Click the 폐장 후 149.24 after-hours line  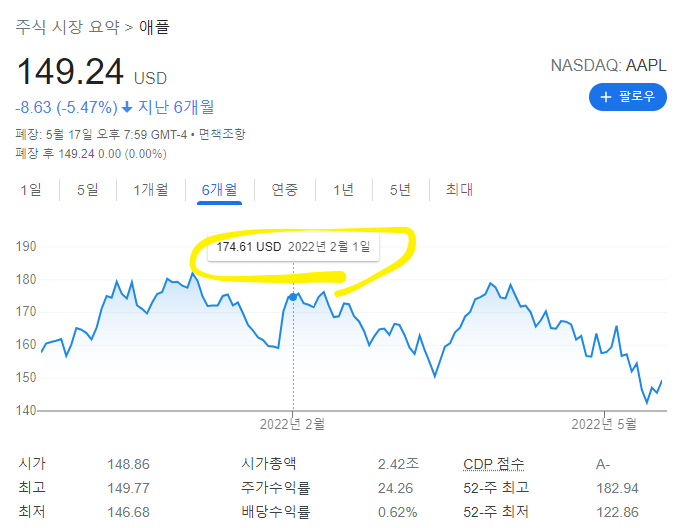[91, 154]
